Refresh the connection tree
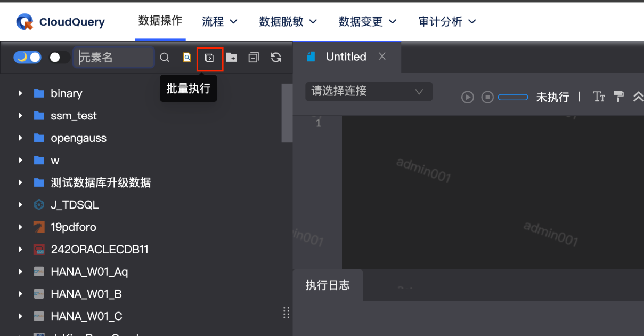 pos(276,58)
